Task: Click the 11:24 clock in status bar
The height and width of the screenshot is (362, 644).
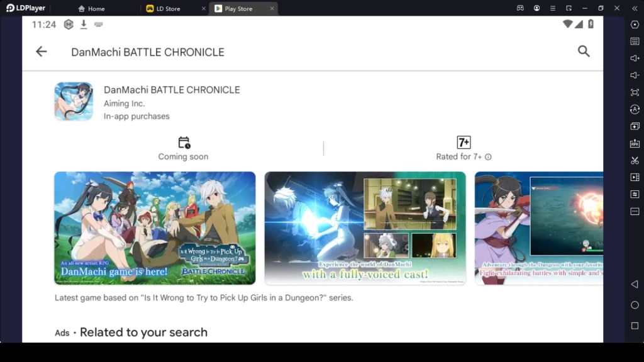Action: tap(43, 25)
